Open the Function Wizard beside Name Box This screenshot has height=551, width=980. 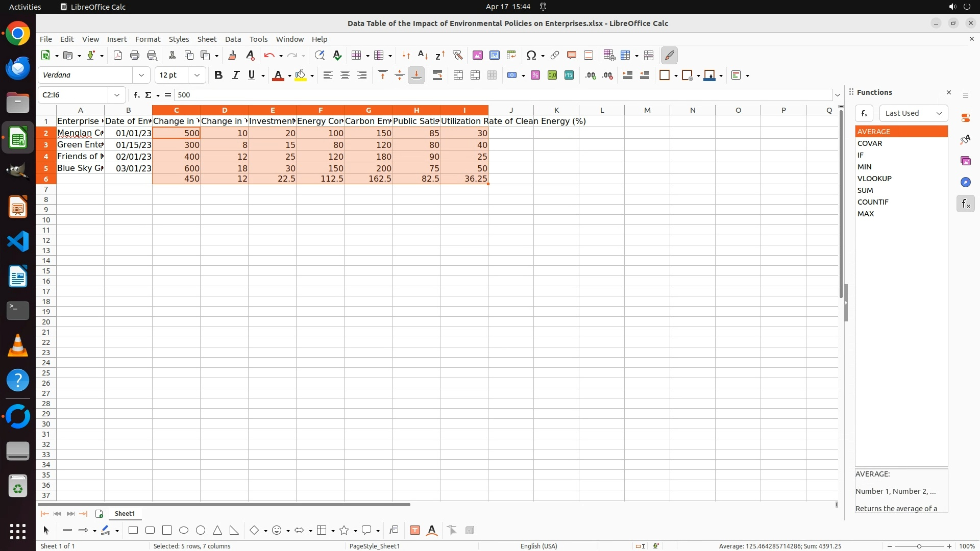[136, 95]
